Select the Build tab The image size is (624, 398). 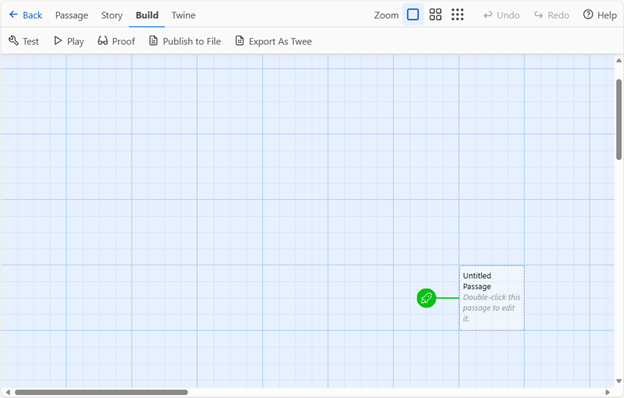147,15
